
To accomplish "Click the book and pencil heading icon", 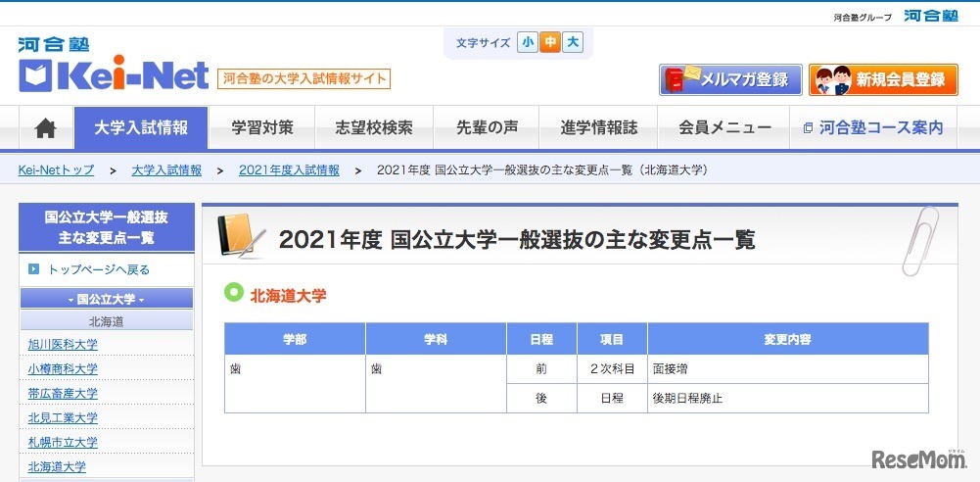I will (x=241, y=237).
